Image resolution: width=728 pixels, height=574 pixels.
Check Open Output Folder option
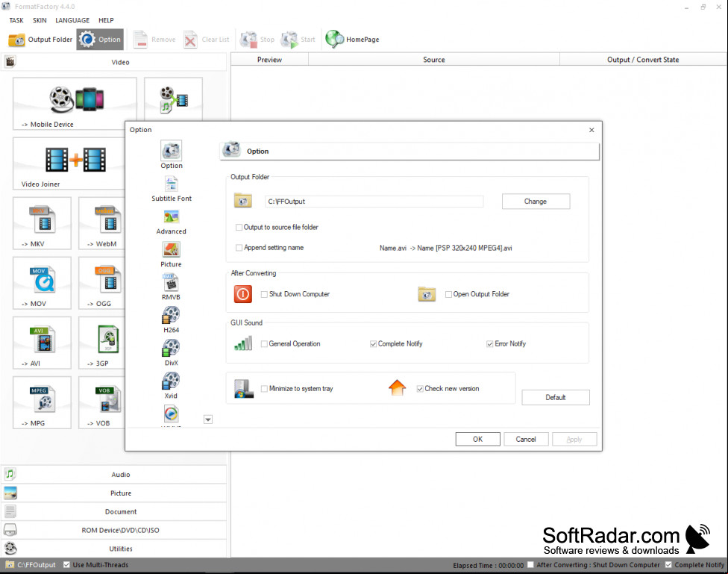coord(448,294)
